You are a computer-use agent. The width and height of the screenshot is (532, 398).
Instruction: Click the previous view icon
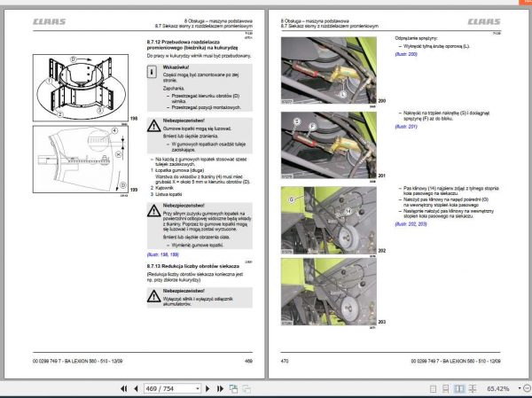(233, 388)
